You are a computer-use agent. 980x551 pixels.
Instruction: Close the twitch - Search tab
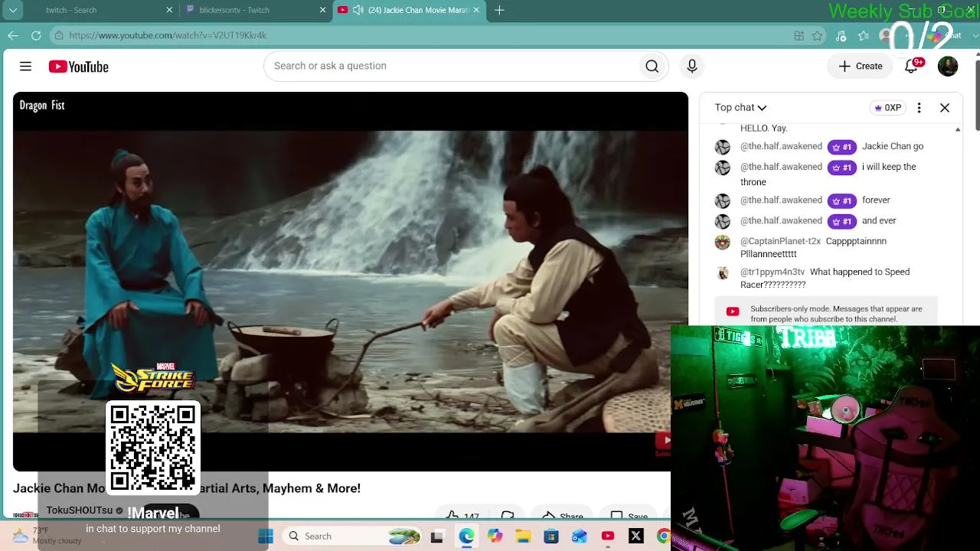click(x=169, y=10)
